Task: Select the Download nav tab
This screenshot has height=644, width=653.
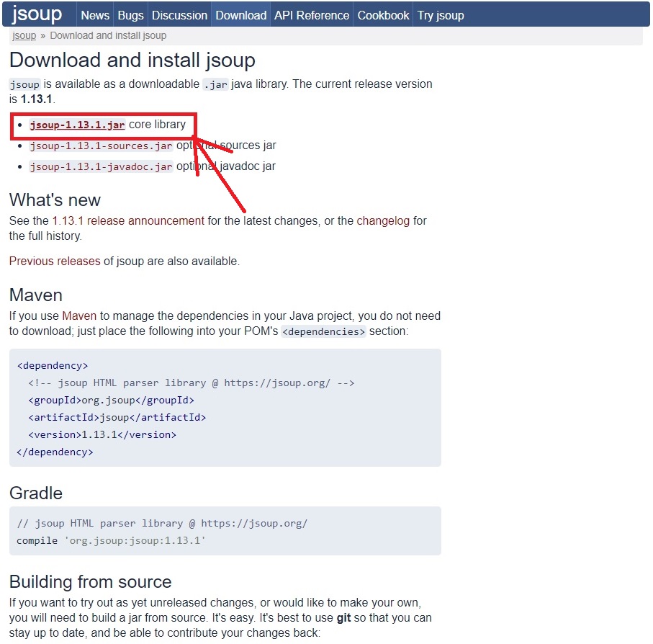Action: pos(240,15)
